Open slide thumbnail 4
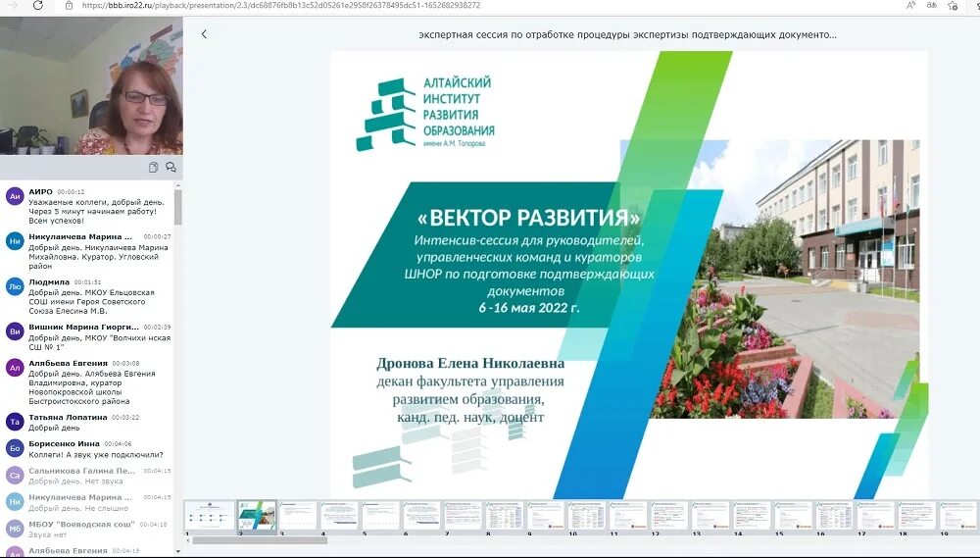This screenshot has width=980, height=558. tap(339, 517)
